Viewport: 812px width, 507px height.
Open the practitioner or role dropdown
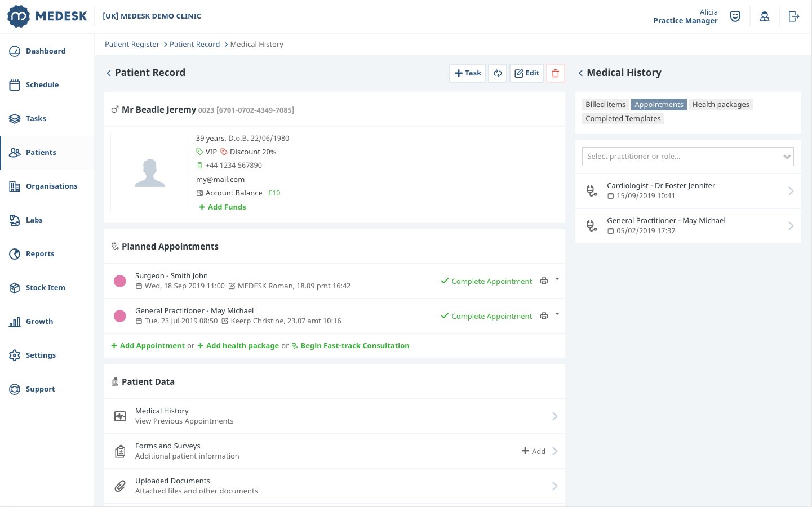[x=687, y=156]
